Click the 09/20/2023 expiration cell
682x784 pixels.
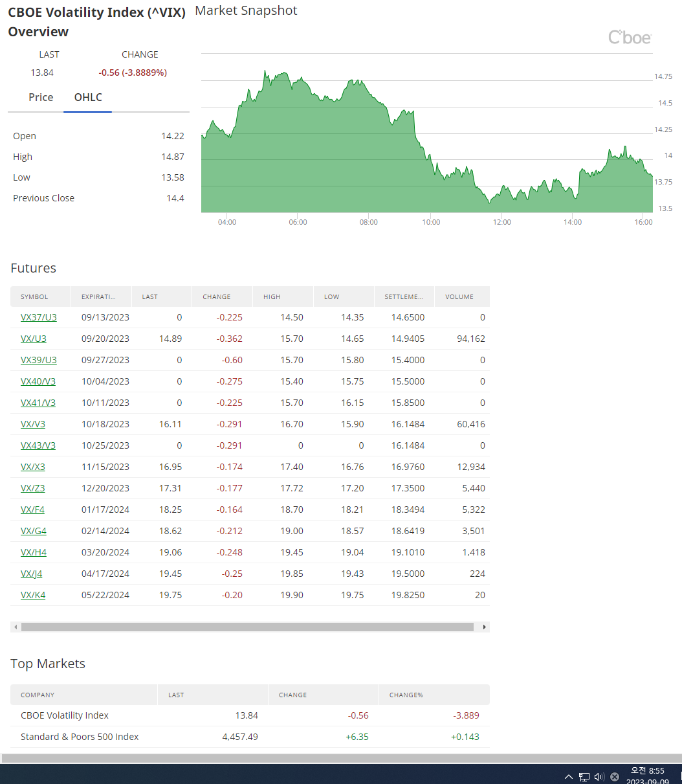pos(105,339)
